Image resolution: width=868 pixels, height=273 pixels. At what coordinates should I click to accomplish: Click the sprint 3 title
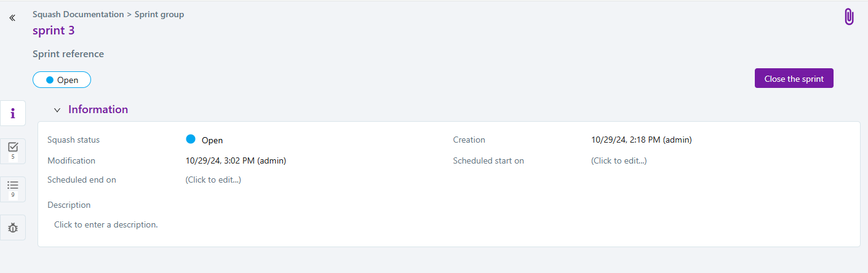(54, 31)
